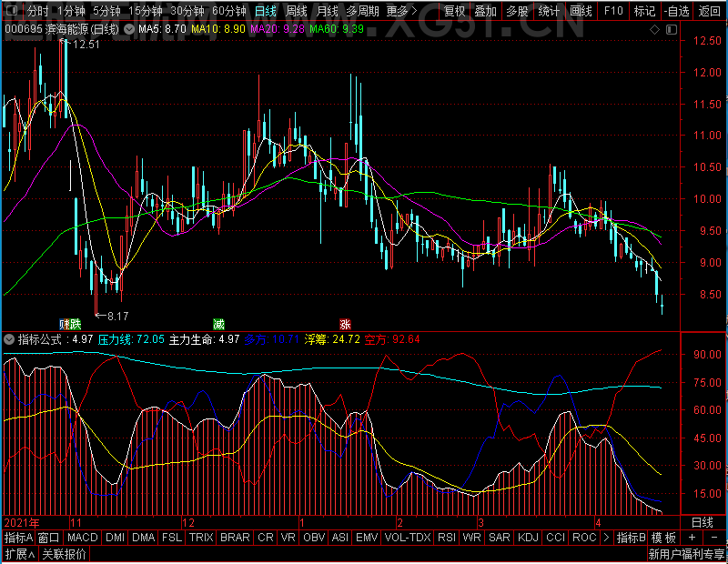Click the 窗口 window tab
The height and width of the screenshot is (564, 728).
(x=49, y=538)
